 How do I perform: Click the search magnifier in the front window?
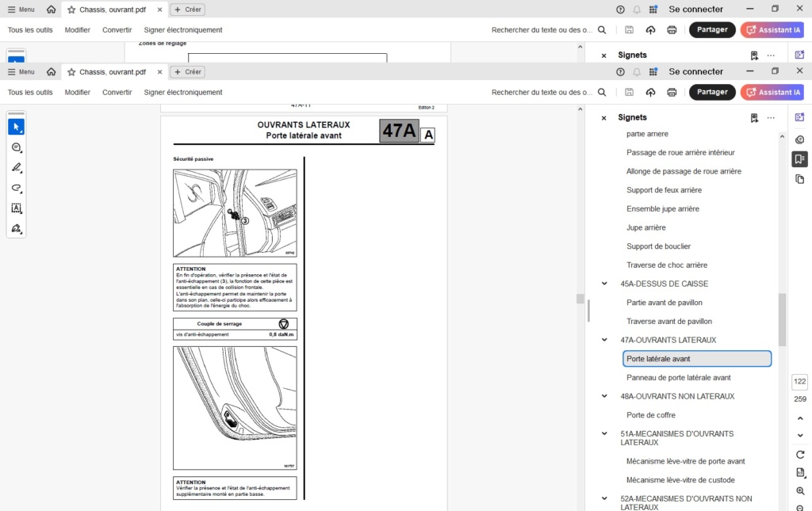coord(602,92)
